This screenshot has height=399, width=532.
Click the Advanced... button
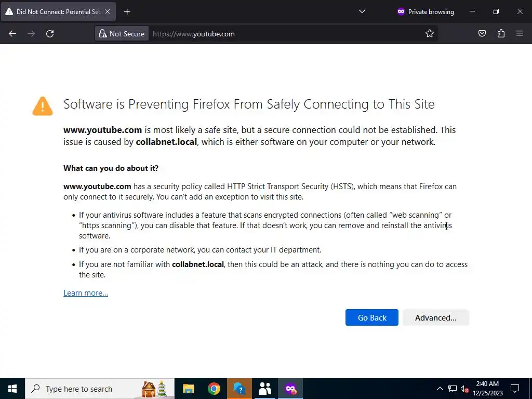click(x=435, y=317)
